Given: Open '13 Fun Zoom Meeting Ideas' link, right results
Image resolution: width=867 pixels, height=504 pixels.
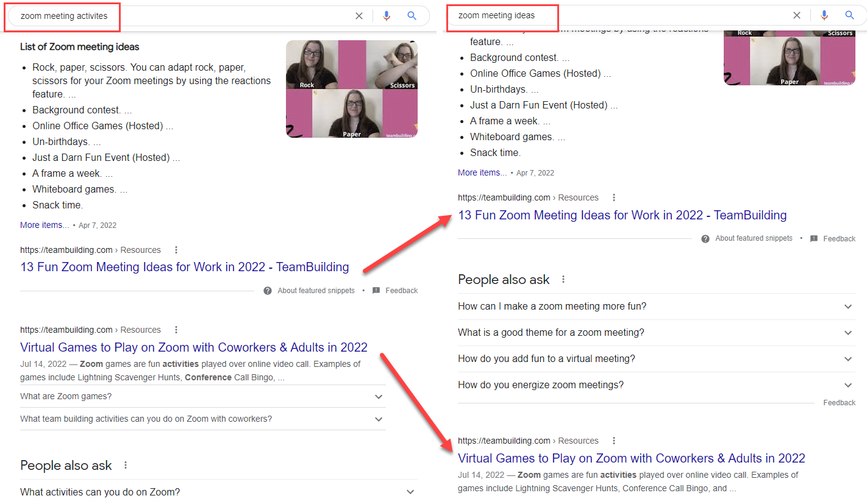Looking at the screenshot, I should click(623, 215).
